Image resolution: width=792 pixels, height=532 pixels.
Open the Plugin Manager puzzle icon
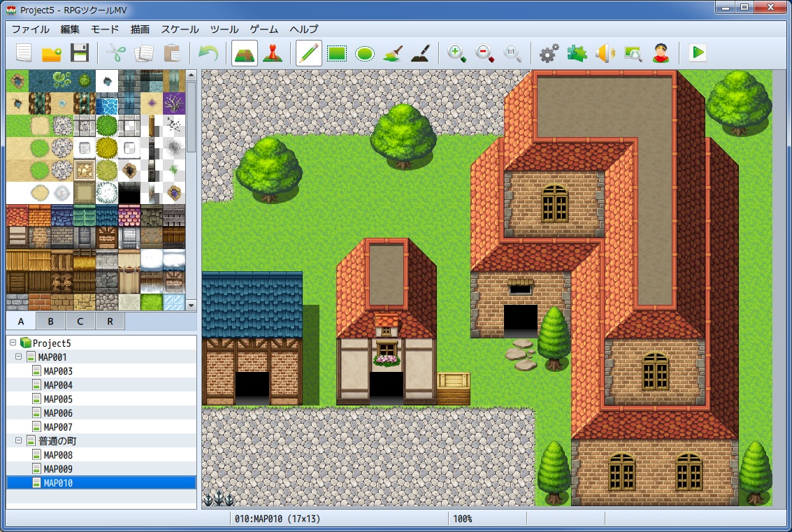click(x=577, y=52)
